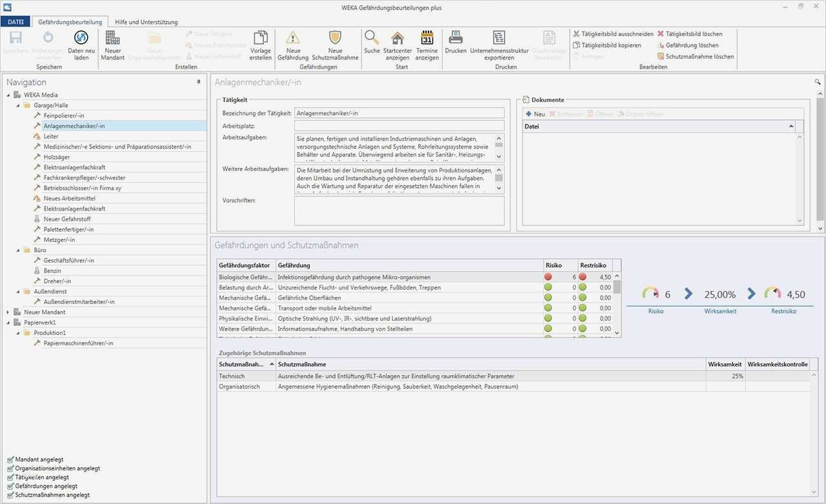The image size is (826, 504).
Task: Click Neu in the Dokumente panel
Action: tap(535, 114)
